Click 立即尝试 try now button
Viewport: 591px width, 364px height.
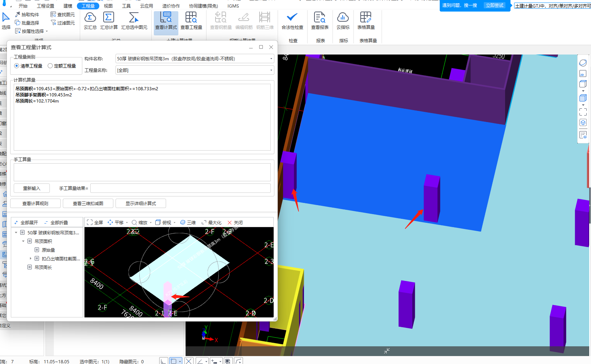[x=495, y=5]
